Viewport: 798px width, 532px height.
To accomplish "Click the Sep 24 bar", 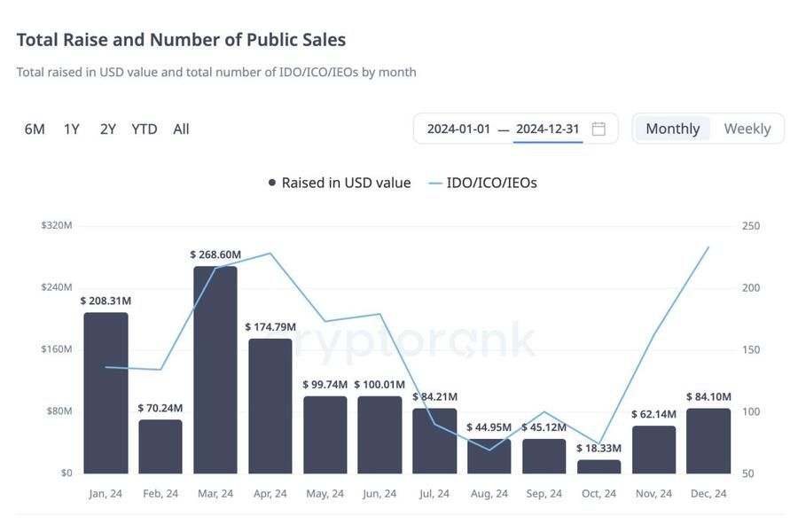I will (x=544, y=456).
